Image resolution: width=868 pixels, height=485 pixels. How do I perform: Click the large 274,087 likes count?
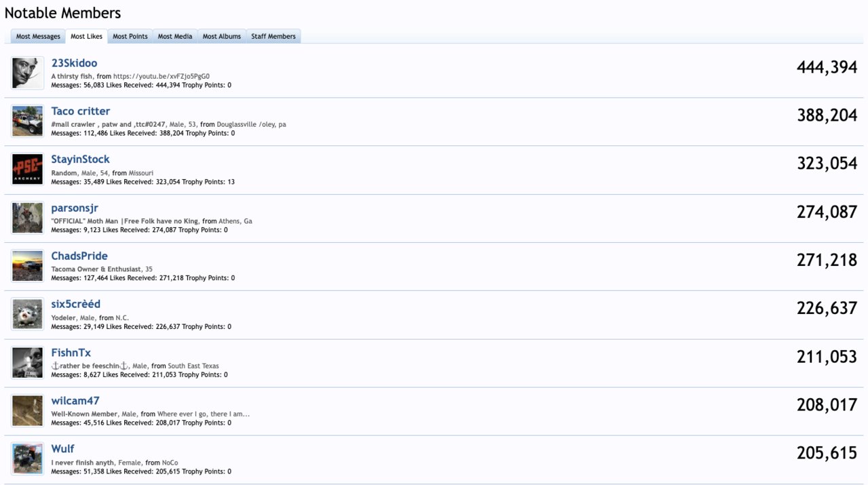(x=827, y=212)
